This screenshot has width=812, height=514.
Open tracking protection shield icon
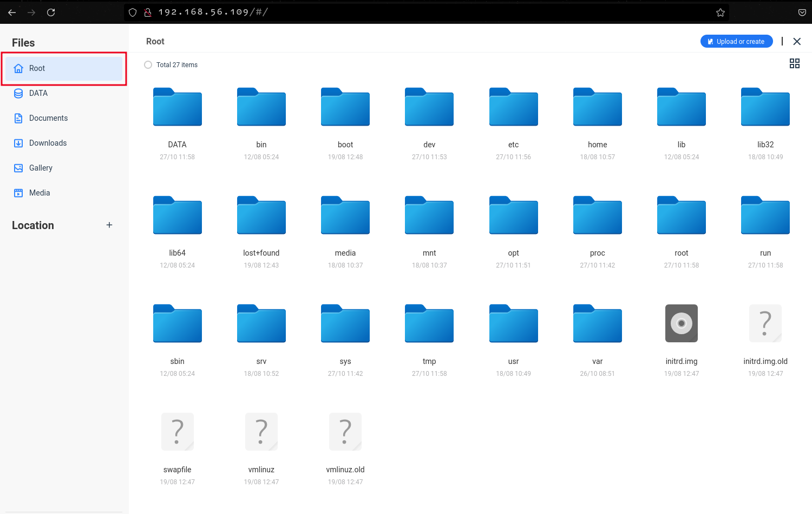point(133,12)
